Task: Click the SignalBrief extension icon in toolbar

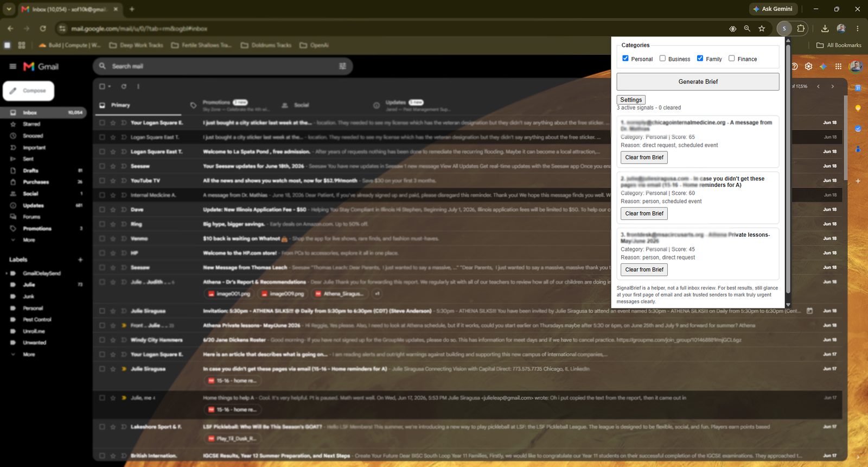Action: pos(784,28)
